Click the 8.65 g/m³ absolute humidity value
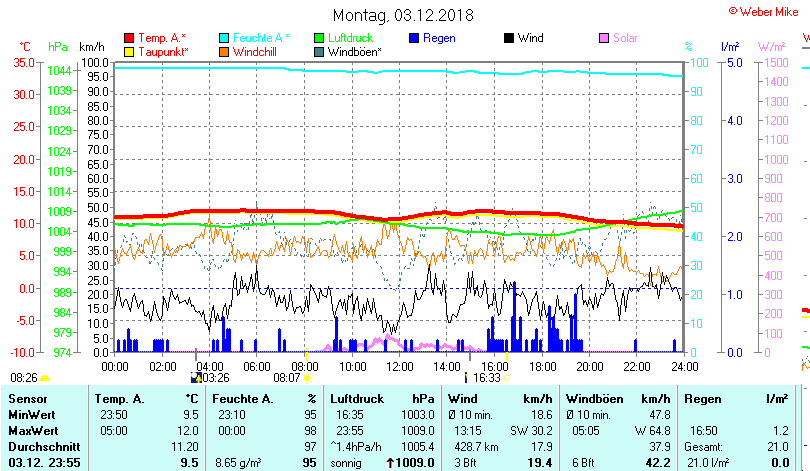The image size is (810, 471). (x=238, y=463)
